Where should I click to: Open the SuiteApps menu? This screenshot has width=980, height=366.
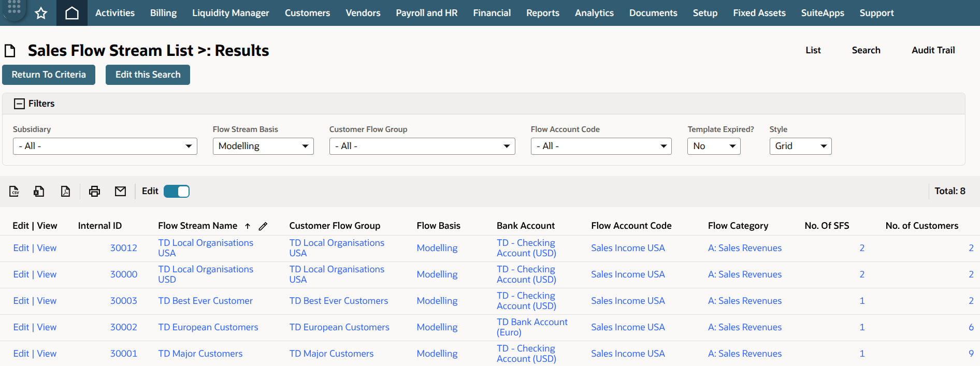[823, 13]
